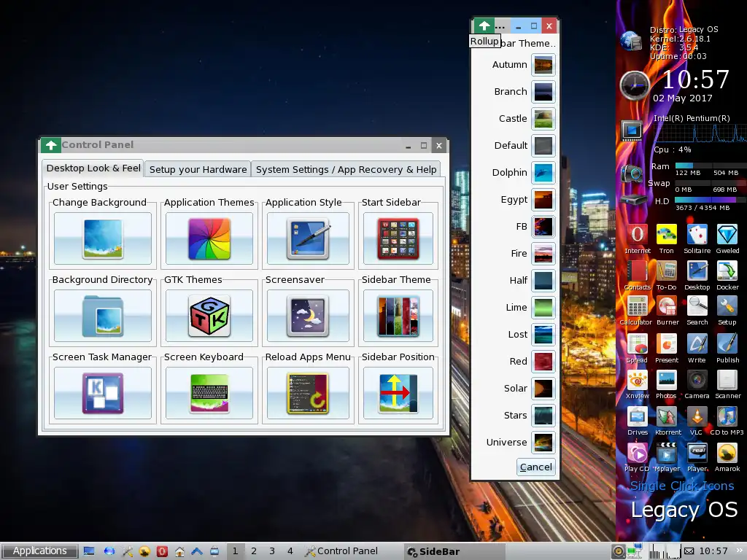This screenshot has height=560, width=747.
Task: Open Sidebar Position icon
Action: click(398, 393)
